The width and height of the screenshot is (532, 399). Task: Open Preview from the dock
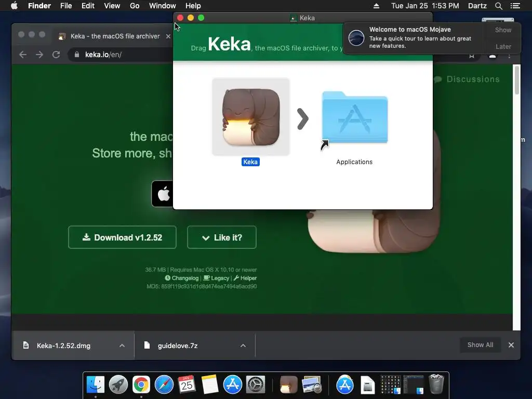tap(312, 384)
